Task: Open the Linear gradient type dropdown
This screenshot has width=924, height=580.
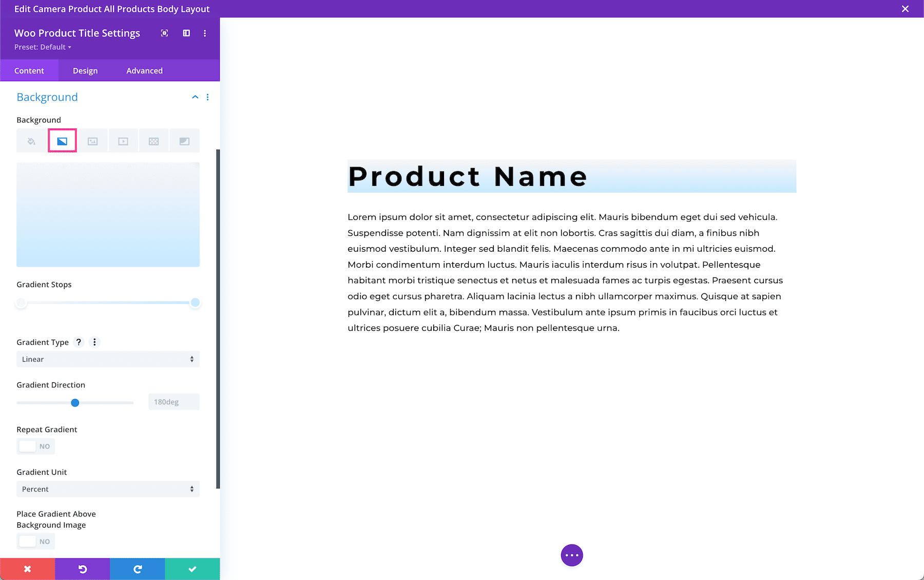Action: pos(107,359)
